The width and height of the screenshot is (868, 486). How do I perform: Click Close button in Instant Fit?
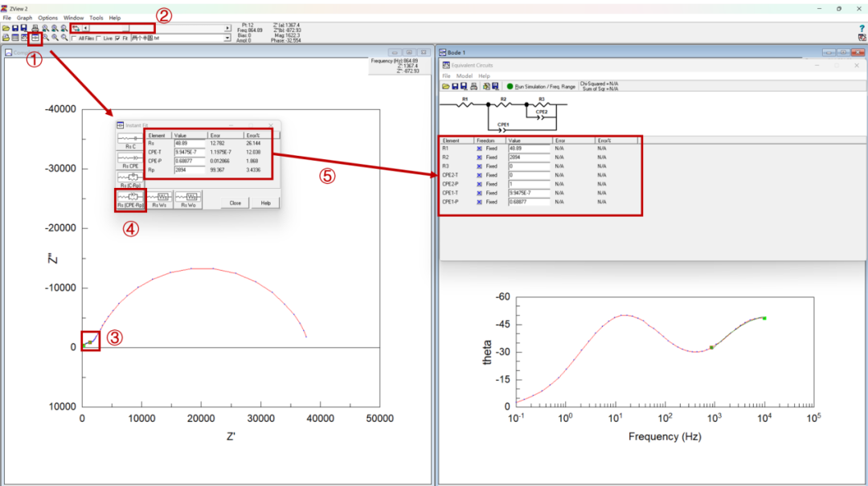(235, 203)
